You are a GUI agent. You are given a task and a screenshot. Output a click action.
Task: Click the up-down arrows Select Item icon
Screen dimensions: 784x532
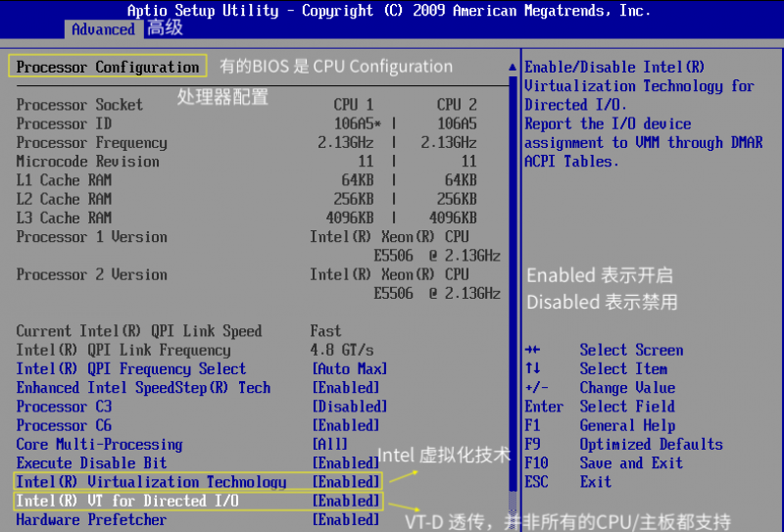click(x=532, y=369)
